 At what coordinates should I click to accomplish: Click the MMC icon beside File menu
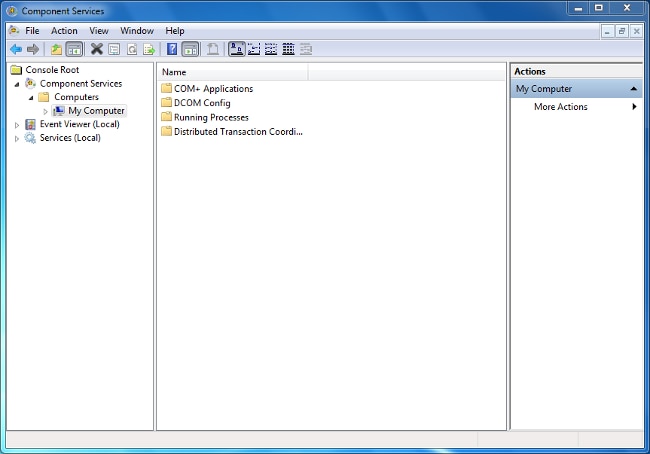[x=14, y=31]
